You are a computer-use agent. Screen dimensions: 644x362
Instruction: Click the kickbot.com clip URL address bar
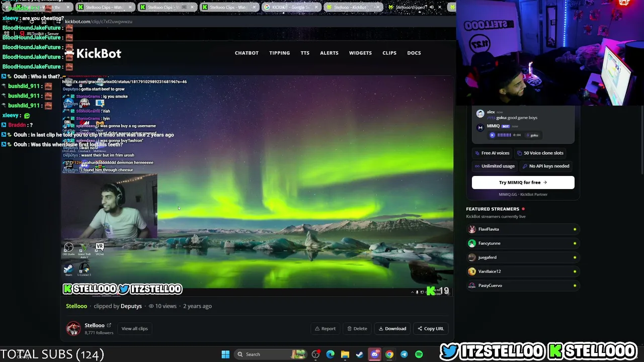pos(257,22)
